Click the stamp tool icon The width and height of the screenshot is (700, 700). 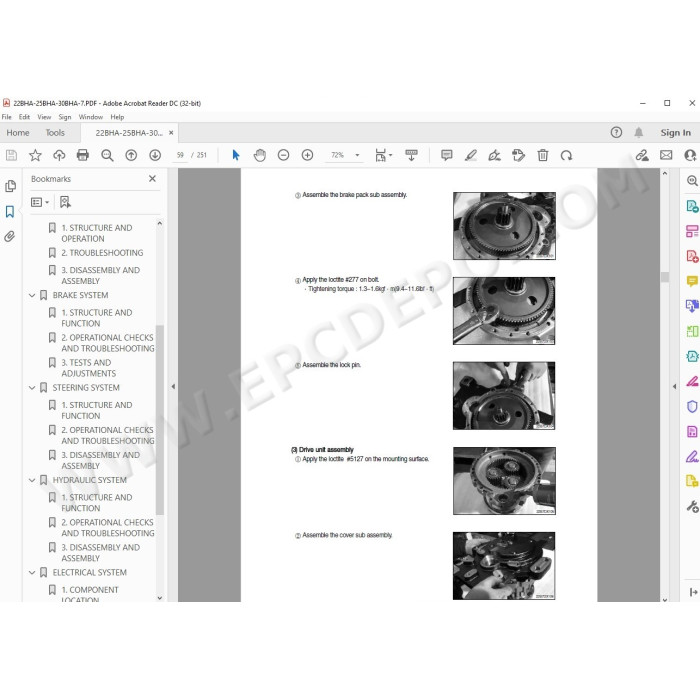tap(518, 155)
